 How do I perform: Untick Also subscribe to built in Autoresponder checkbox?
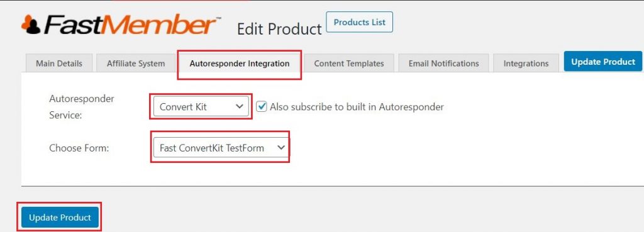pos(262,107)
